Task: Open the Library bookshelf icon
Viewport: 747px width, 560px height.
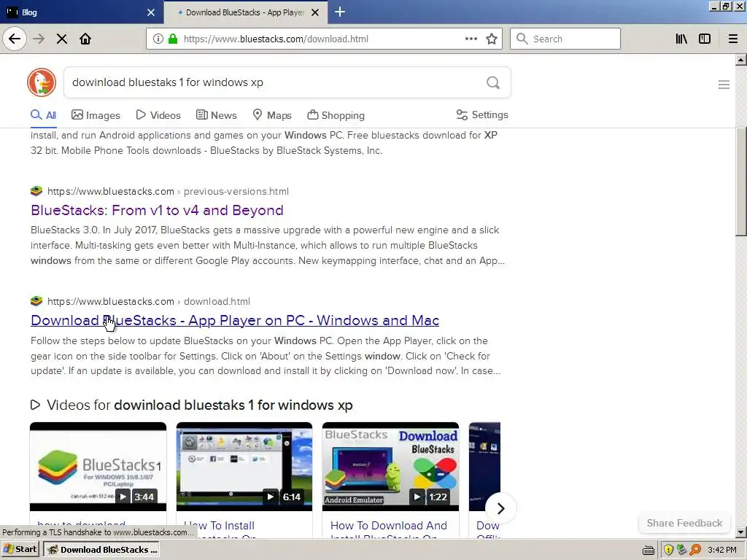Action: [681, 39]
